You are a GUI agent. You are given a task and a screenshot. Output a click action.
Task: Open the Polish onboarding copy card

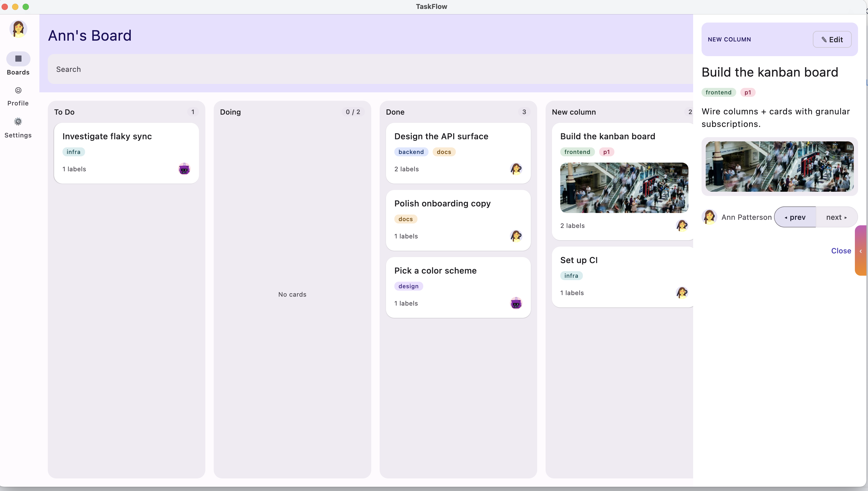[x=458, y=220]
